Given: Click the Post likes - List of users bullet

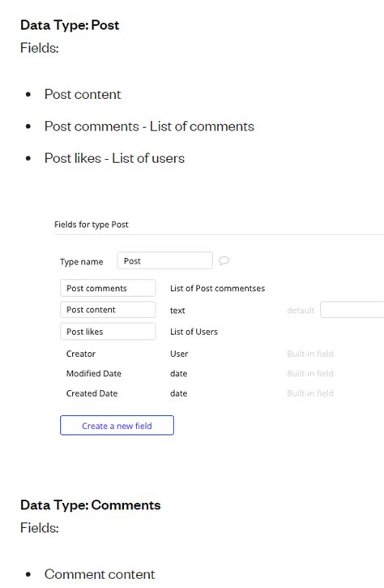Looking at the screenshot, I should (x=114, y=158).
